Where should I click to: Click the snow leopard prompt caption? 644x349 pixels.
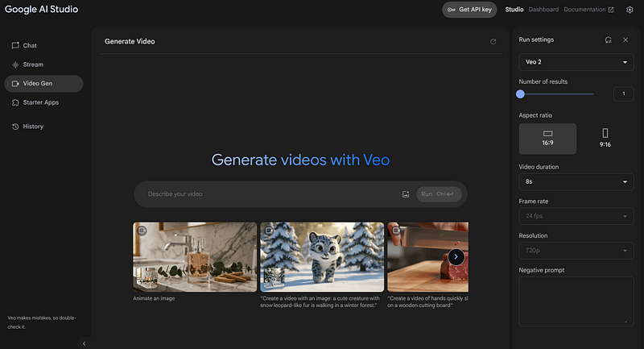[x=320, y=301]
